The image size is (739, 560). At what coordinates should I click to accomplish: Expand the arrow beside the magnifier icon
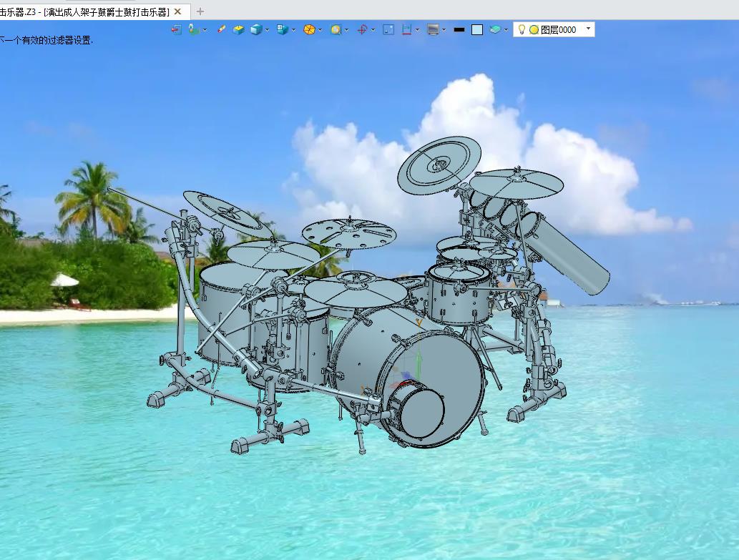(347, 30)
